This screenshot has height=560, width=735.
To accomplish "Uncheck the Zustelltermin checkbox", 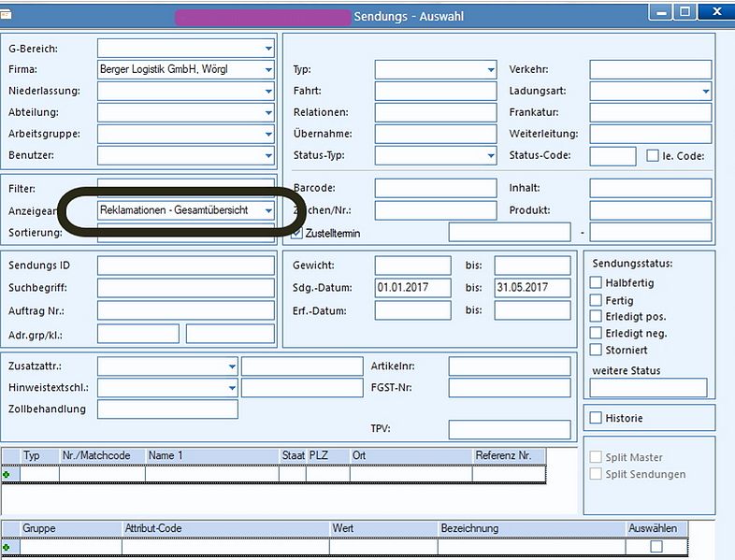I will point(296,233).
